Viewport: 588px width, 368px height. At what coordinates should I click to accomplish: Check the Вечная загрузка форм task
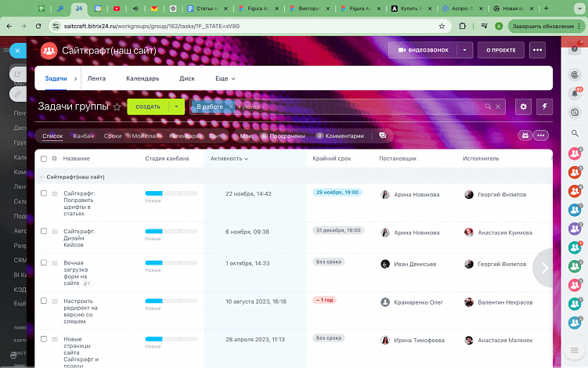click(x=44, y=262)
